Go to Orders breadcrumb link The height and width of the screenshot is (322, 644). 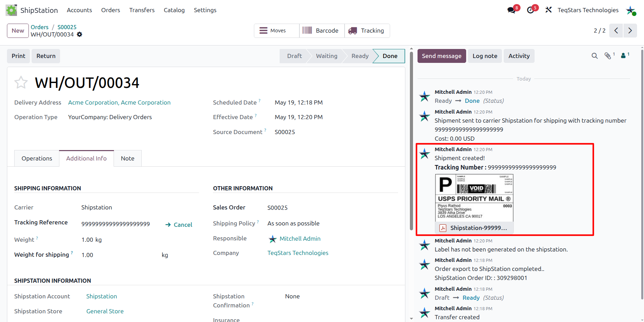pos(40,27)
